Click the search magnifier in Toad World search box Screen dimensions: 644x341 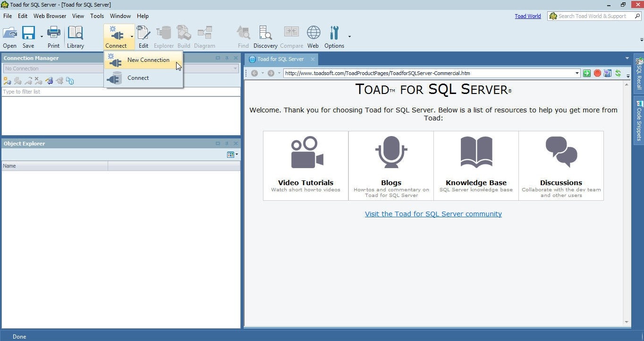pyautogui.click(x=637, y=16)
